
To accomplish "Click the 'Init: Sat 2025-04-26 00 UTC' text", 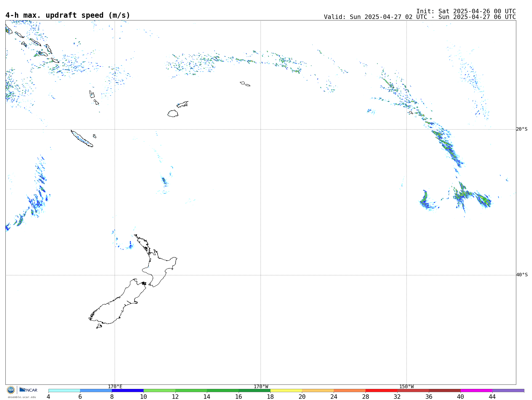I will click(x=466, y=11).
